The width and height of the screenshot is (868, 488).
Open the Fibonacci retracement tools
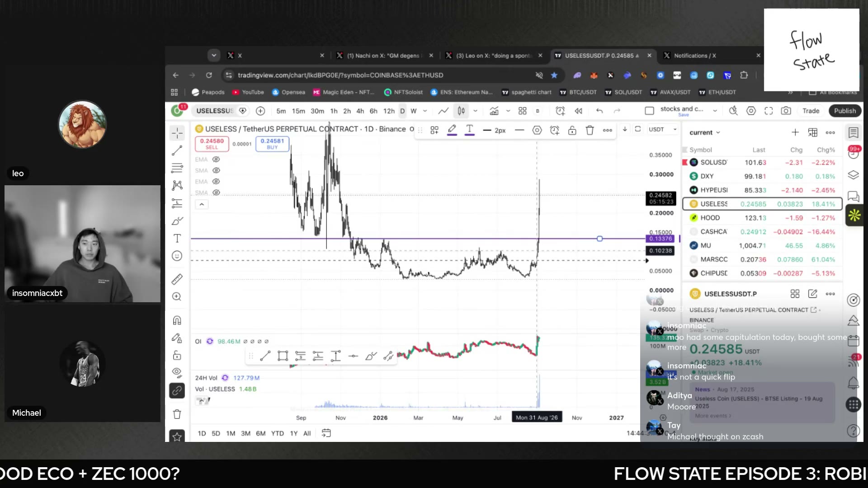pos(177,168)
